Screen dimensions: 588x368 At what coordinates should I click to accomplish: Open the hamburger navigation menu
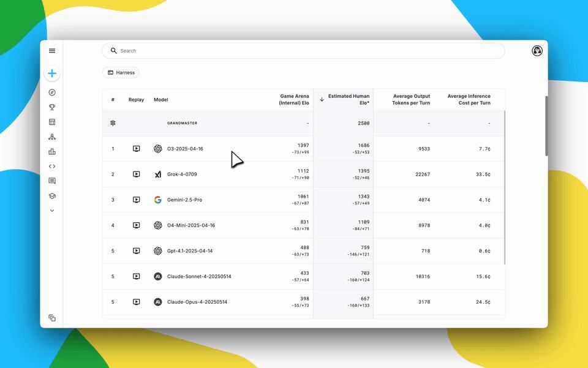pyautogui.click(x=52, y=51)
